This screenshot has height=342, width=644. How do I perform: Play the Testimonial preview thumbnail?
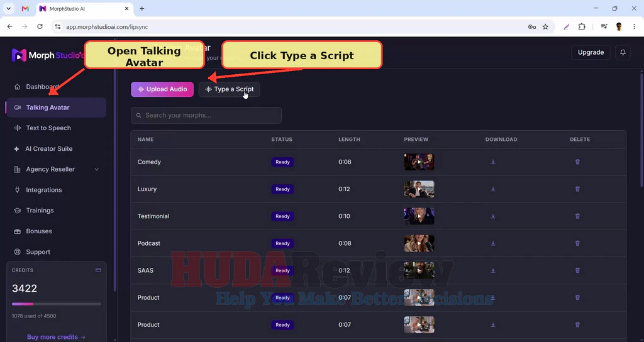[419, 216]
